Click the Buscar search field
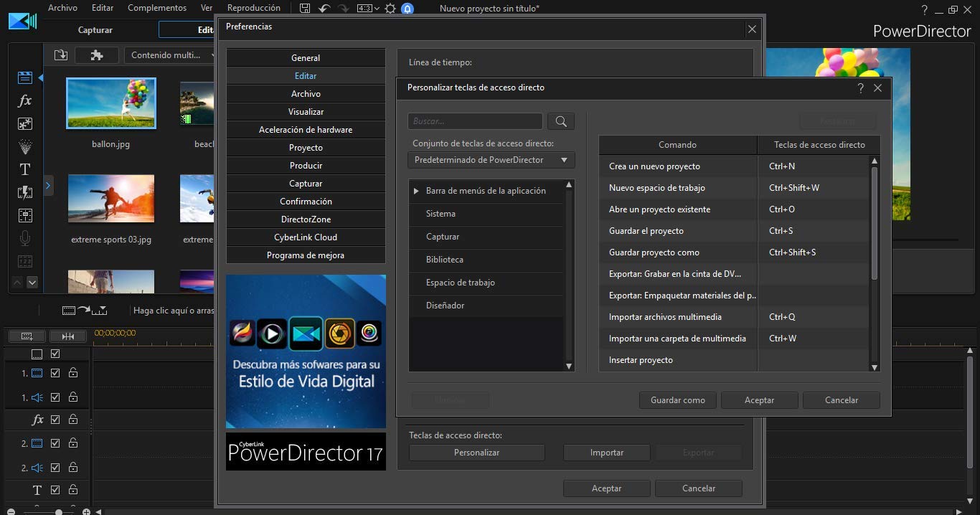The height and width of the screenshot is (515, 980). point(475,121)
